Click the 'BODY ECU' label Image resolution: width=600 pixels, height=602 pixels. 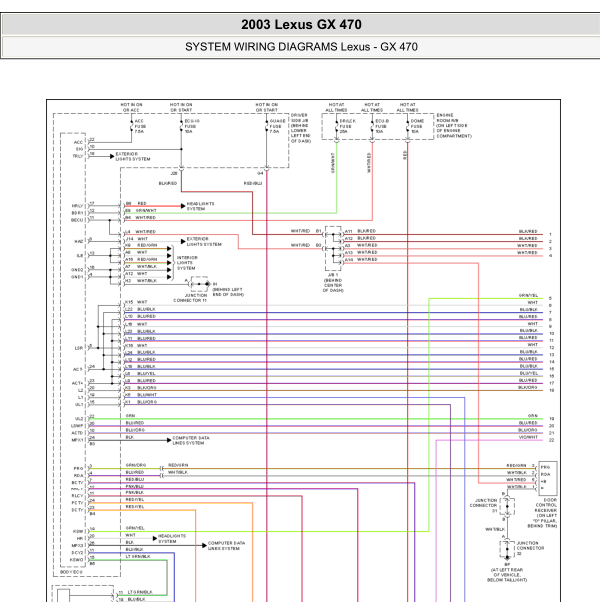coord(71,572)
